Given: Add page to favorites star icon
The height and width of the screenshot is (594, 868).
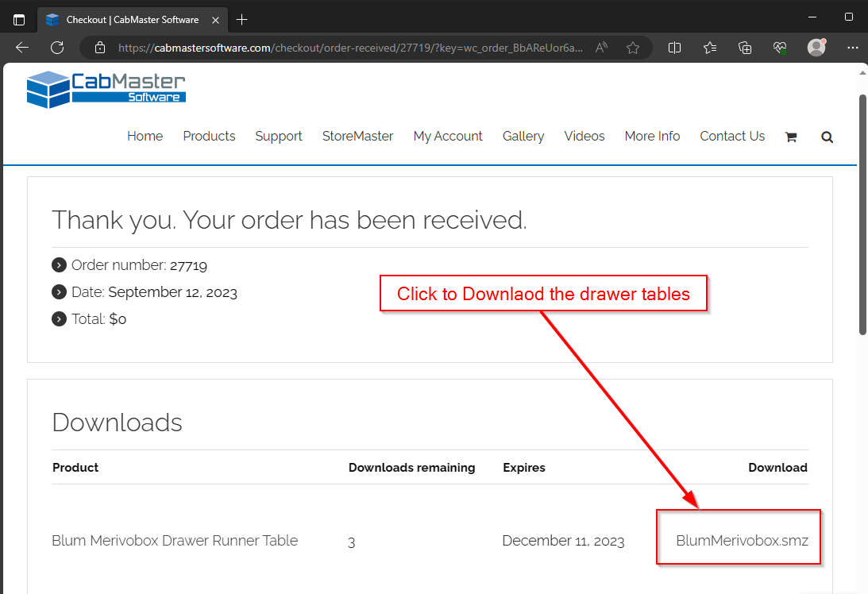Looking at the screenshot, I should coord(633,48).
